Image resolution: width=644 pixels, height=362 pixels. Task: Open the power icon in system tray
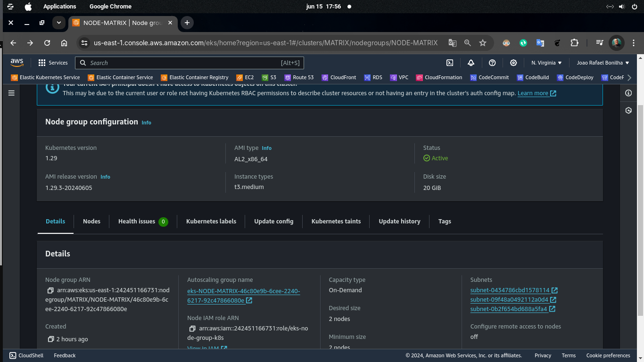tap(634, 7)
